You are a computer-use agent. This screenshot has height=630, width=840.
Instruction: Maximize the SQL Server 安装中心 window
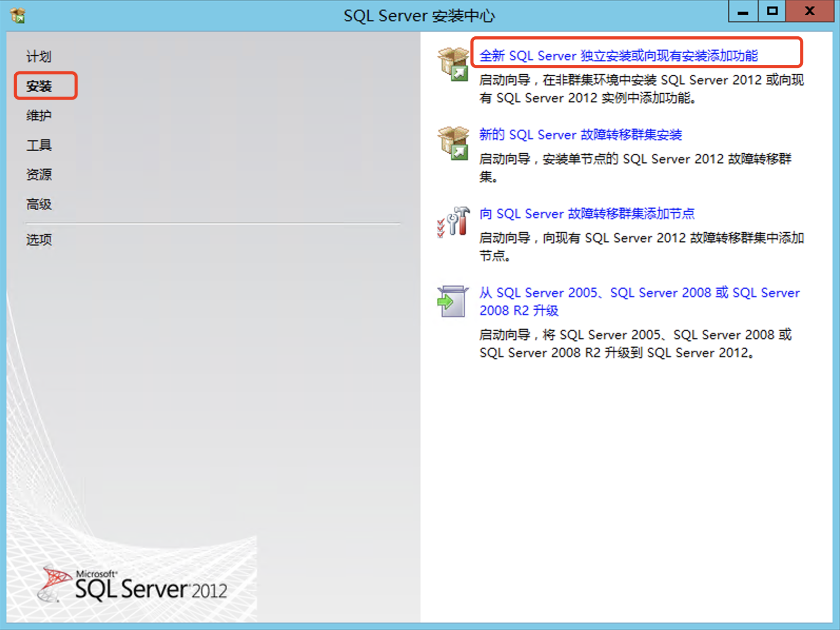pyautogui.click(x=772, y=12)
